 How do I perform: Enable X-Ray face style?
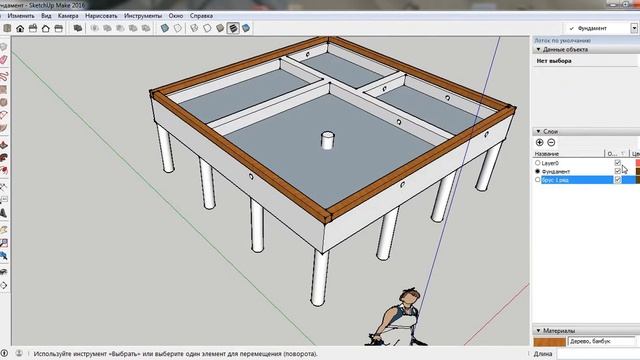164,28
